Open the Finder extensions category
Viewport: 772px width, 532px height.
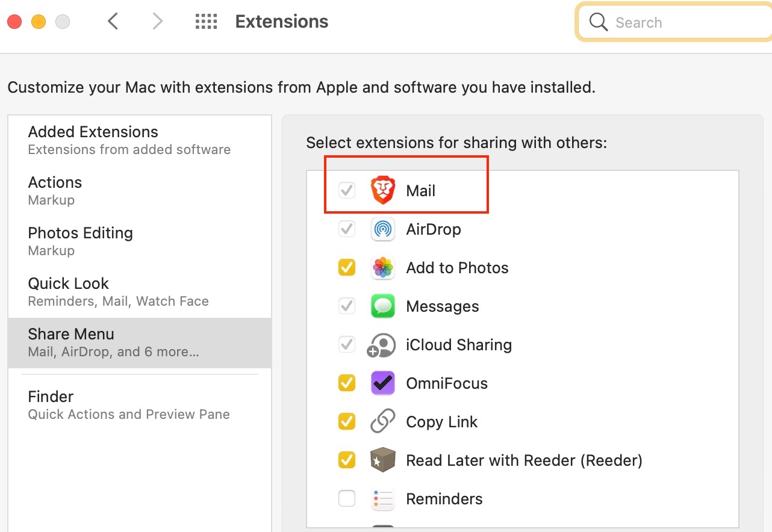tap(140, 405)
